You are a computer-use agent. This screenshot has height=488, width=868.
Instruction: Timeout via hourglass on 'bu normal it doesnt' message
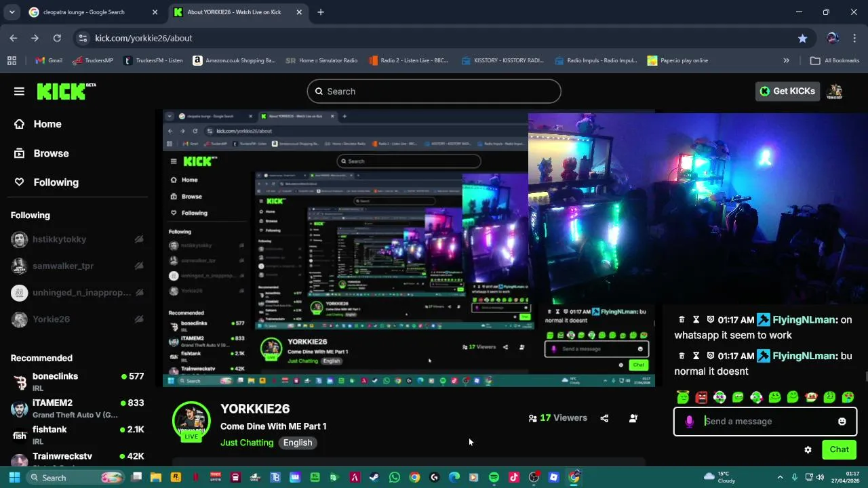click(x=696, y=356)
